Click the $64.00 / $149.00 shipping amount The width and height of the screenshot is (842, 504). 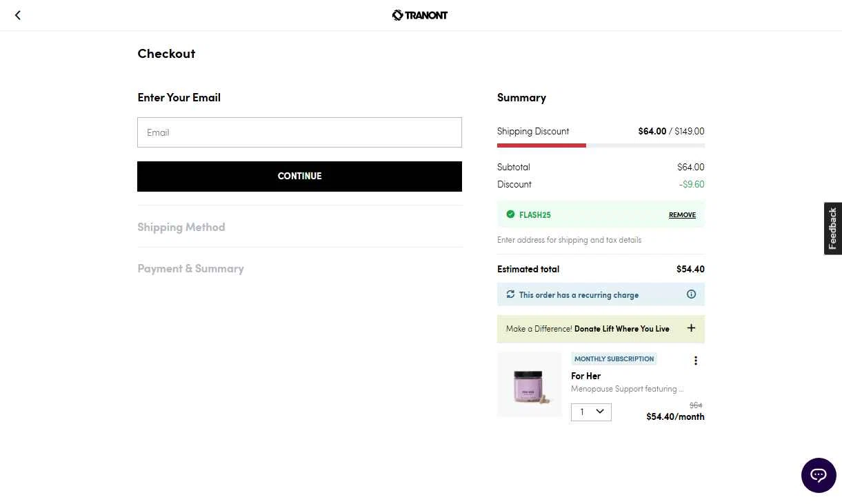pos(671,131)
